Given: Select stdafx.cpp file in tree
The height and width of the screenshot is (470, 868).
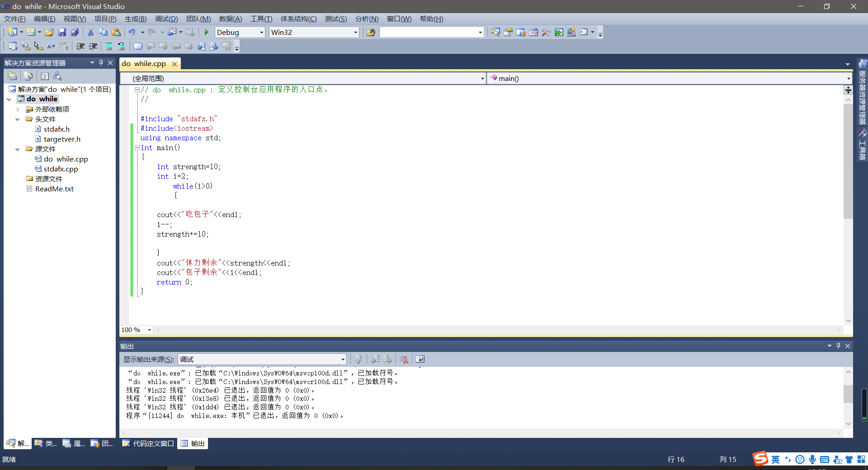Looking at the screenshot, I should (x=61, y=169).
